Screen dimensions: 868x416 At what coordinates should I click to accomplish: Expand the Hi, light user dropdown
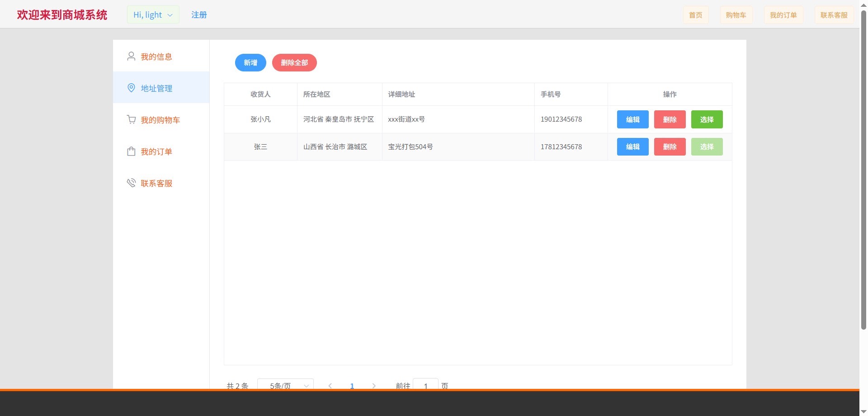click(x=153, y=15)
